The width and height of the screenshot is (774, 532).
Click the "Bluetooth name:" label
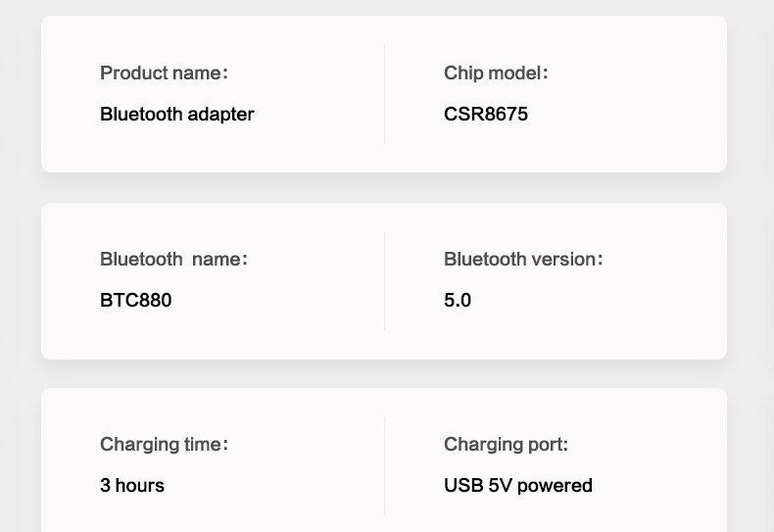click(x=173, y=260)
